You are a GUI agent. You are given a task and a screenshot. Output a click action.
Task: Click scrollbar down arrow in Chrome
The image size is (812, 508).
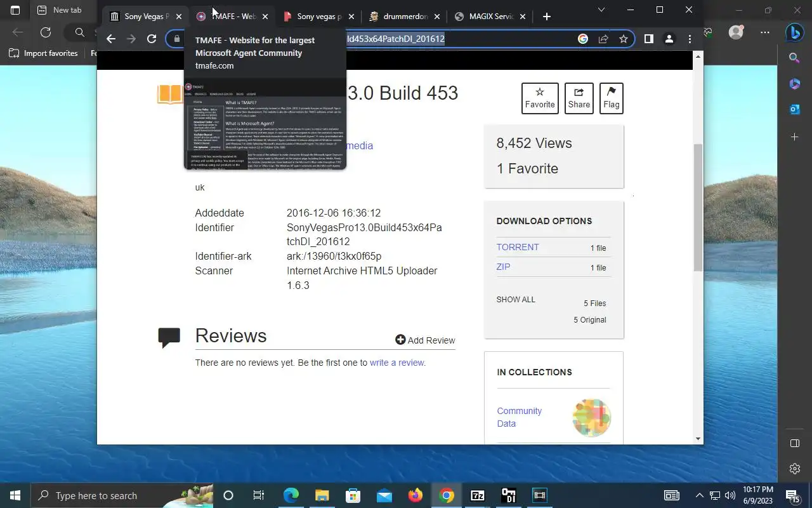(x=698, y=439)
